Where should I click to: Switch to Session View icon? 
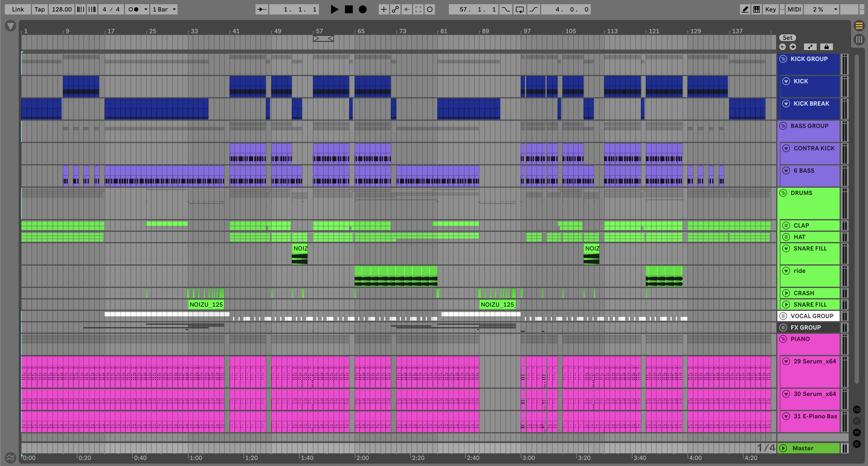click(859, 40)
